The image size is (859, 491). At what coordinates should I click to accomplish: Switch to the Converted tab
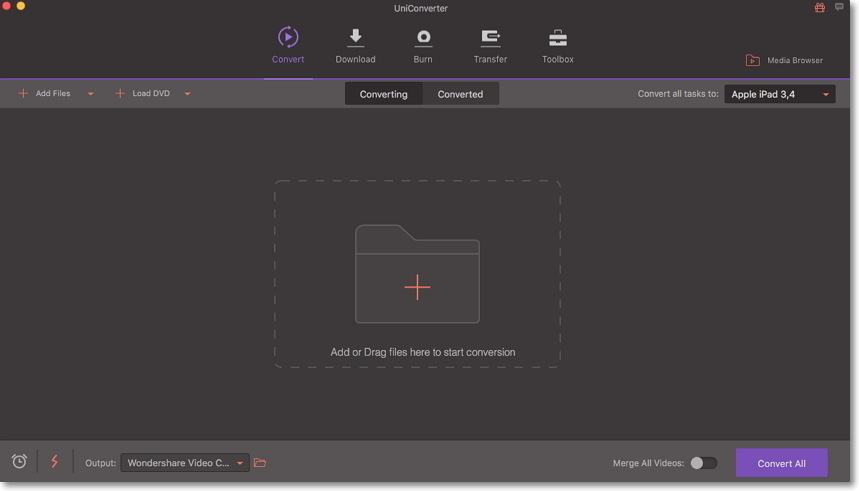[460, 94]
